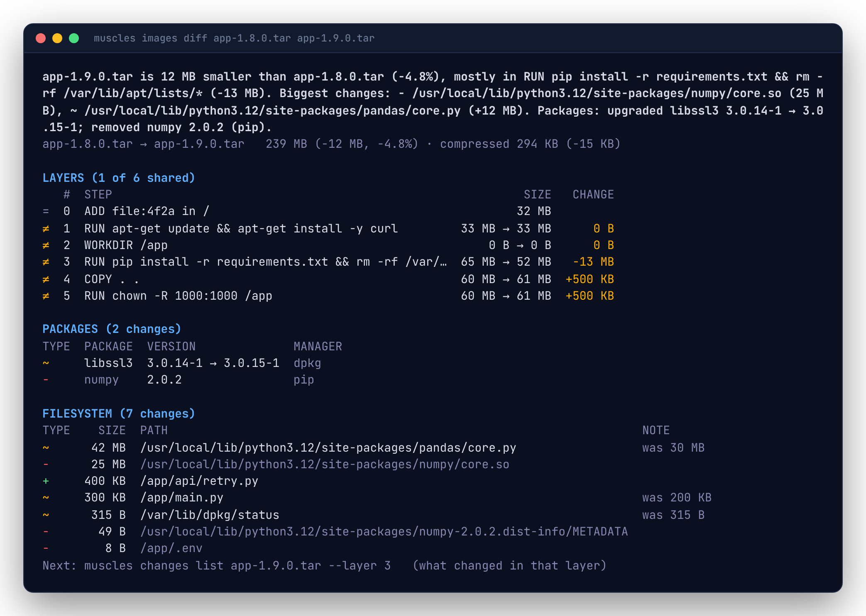866x616 pixels.
Task: Click the green plus icon for retry.py
Action: tap(46, 481)
